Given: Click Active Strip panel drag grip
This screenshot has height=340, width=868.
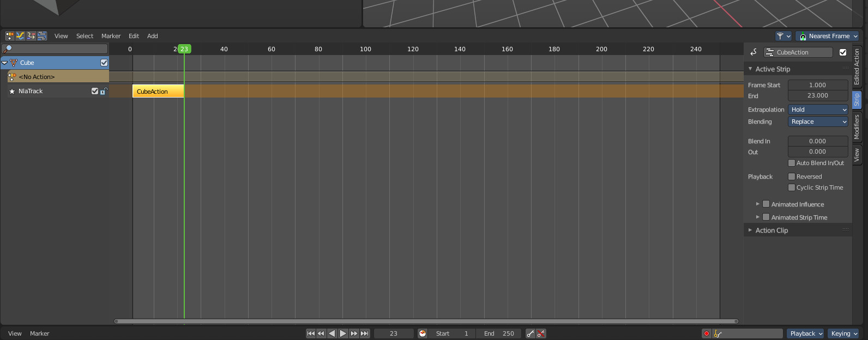Looking at the screenshot, I should pyautogui.click(x=846, y=69).
